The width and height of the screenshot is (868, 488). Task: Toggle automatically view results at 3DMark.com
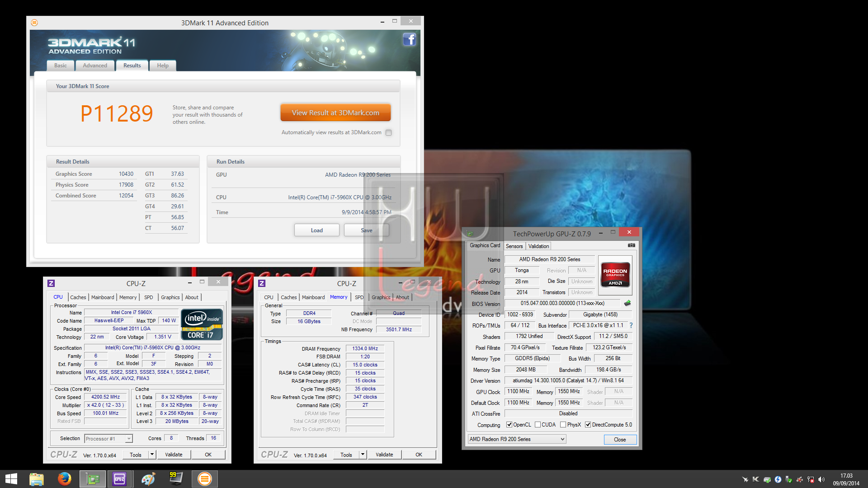pyautogui.click(x=388, y=132)
